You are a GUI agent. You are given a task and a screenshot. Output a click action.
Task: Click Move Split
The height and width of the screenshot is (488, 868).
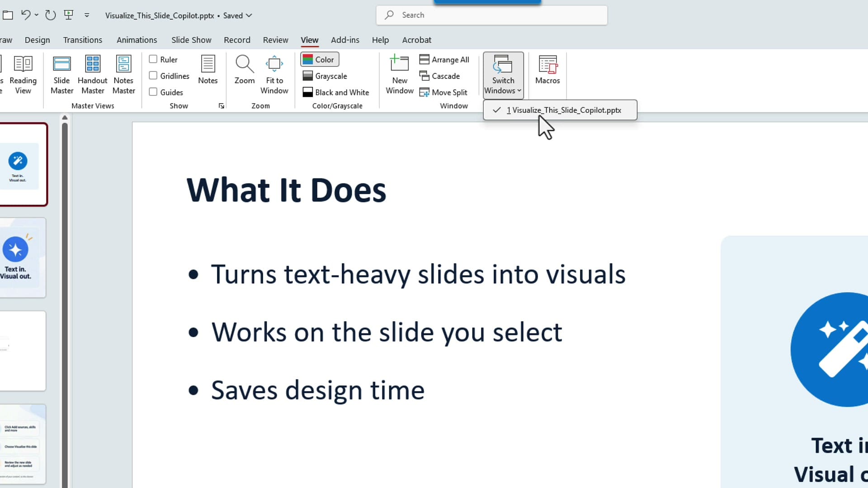[443, 92]
